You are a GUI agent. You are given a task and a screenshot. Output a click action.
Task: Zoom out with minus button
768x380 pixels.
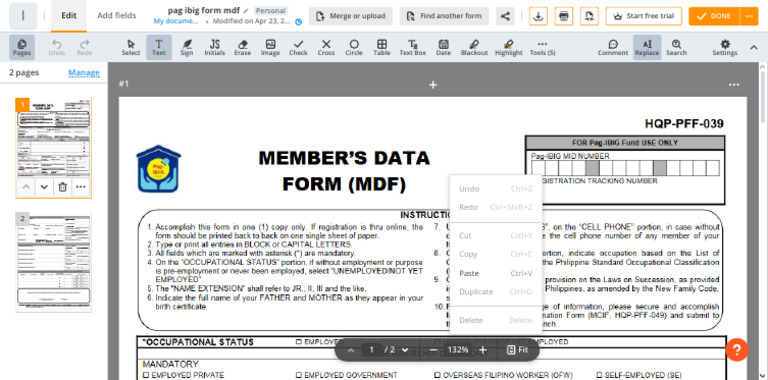[433, 350]
